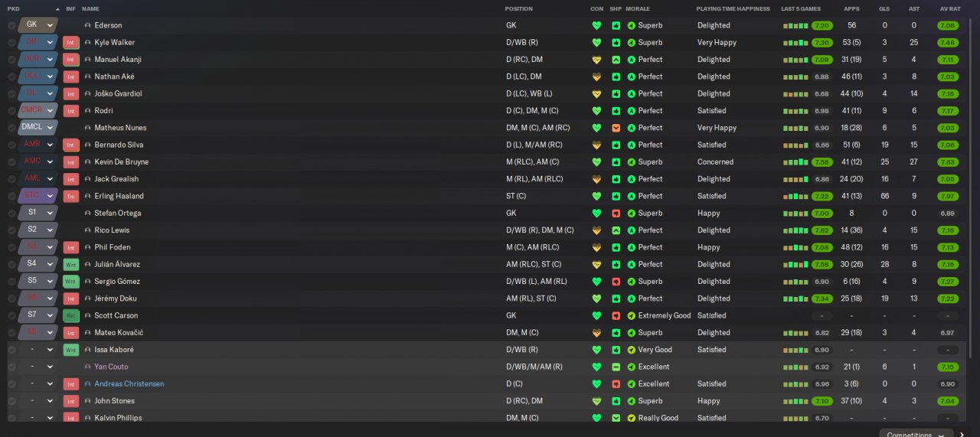The image size is (980, 437).
Task: Sort by PLAYING TIME HAPPINESS column header
Action: point(733,8)
